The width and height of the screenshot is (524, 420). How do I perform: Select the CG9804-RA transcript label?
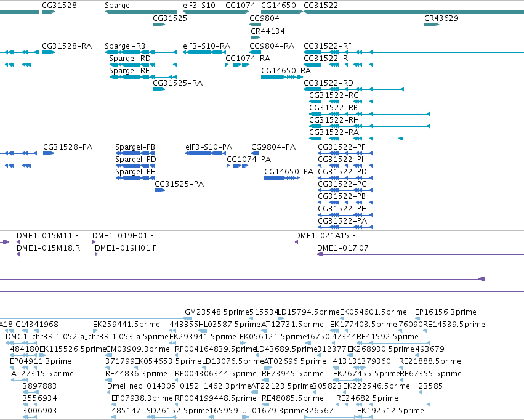tap(272, 46)
